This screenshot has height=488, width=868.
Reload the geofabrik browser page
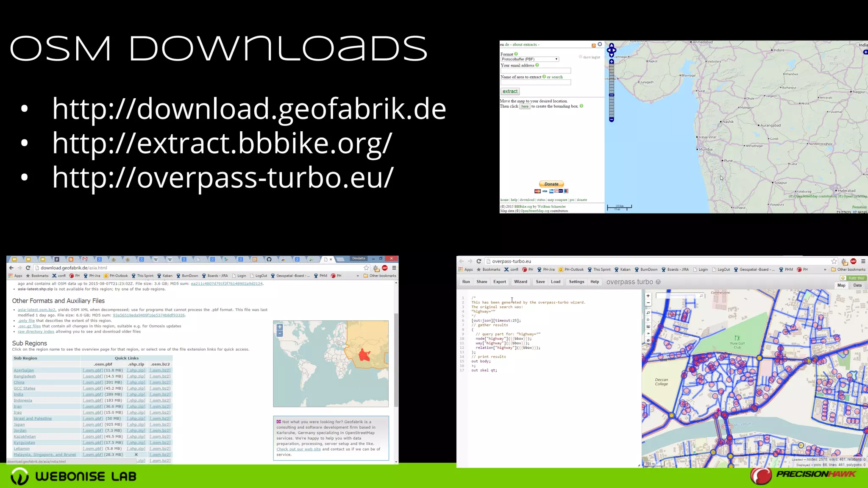[28, 268]
